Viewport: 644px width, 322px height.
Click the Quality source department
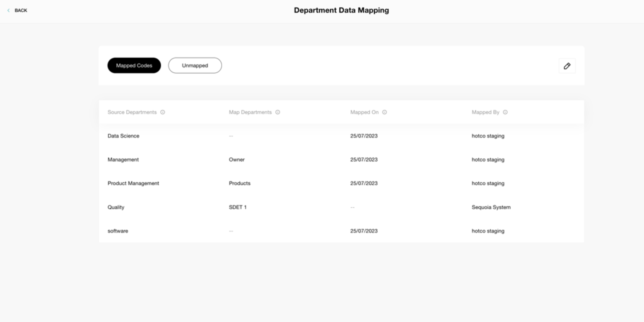(116, 207)
